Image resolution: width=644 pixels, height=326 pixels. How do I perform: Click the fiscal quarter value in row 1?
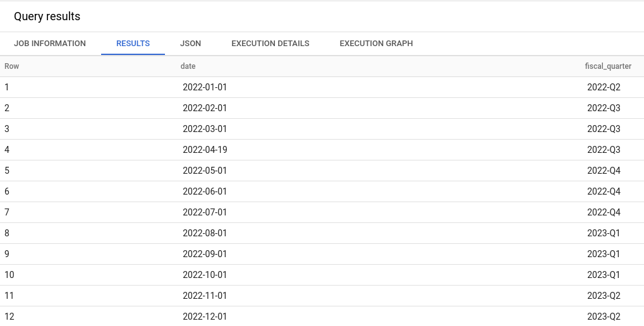tap(604, 87)
